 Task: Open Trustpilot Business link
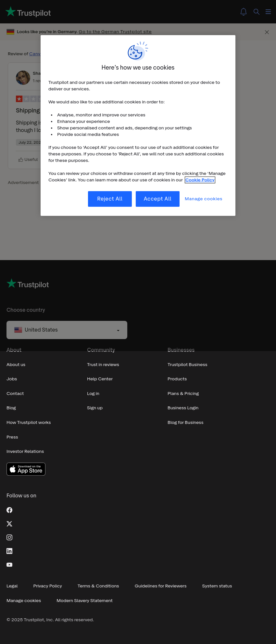[187, 365]
